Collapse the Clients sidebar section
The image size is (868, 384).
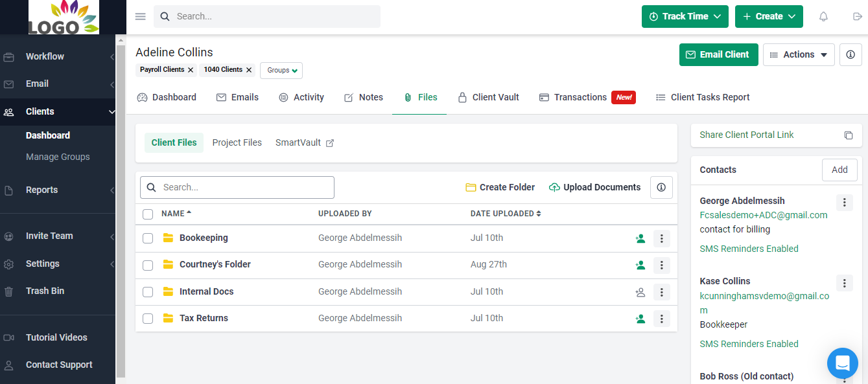[x=58, y=111]
